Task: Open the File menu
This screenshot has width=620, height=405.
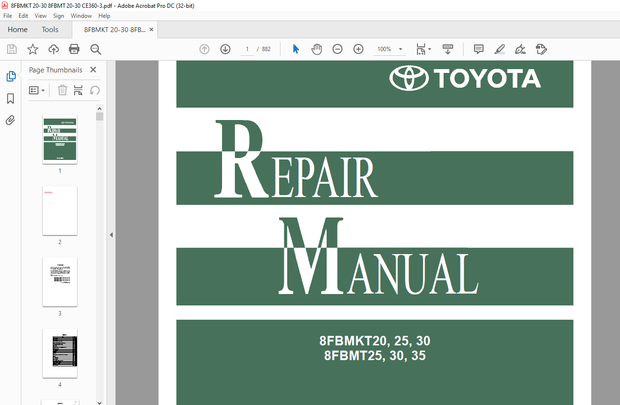Action: tap(8, 16)
